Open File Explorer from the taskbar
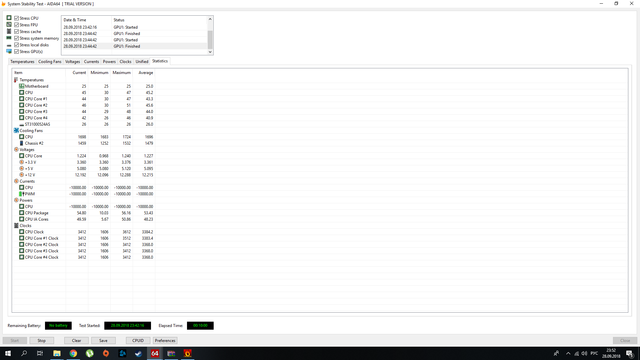The image size is (640, 360). pos(57,353)
